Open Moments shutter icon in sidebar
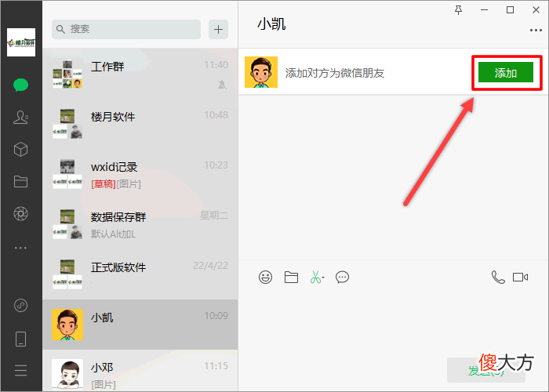 (x=20, y=214)
